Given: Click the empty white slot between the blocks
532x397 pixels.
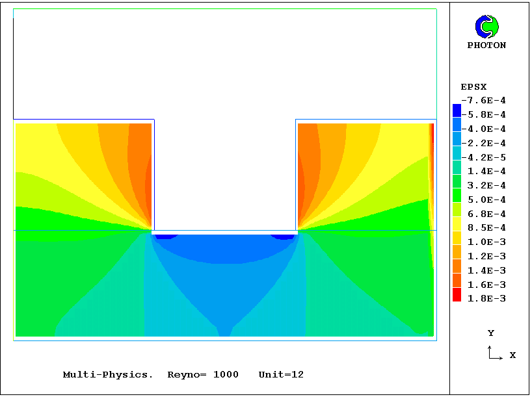Looking at the screenshot, I should tap(224, 175).
